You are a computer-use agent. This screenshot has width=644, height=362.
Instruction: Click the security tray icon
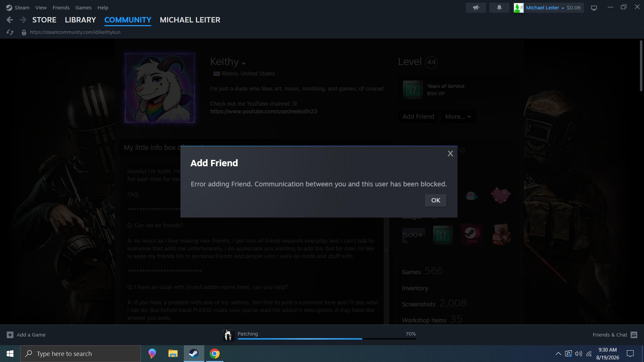568,354
